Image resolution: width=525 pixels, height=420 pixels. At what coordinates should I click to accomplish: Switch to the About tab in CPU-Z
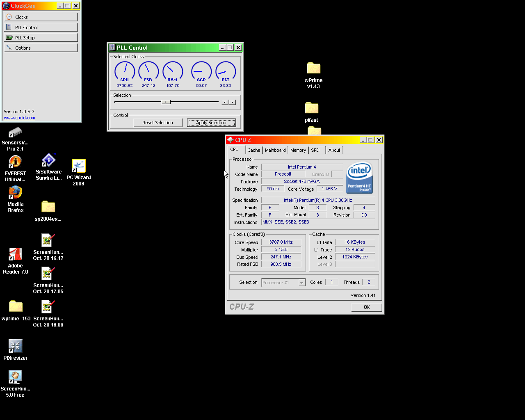(334, 150)
